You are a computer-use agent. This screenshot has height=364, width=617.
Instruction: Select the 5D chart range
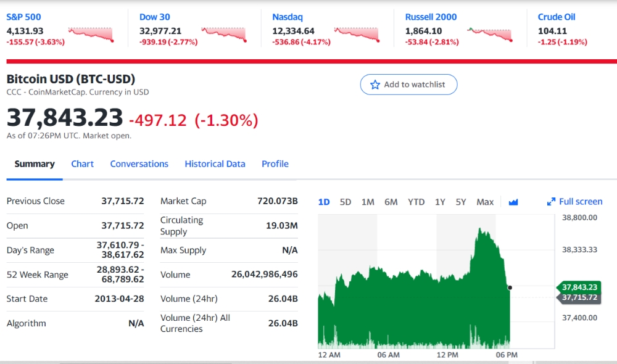346,202
